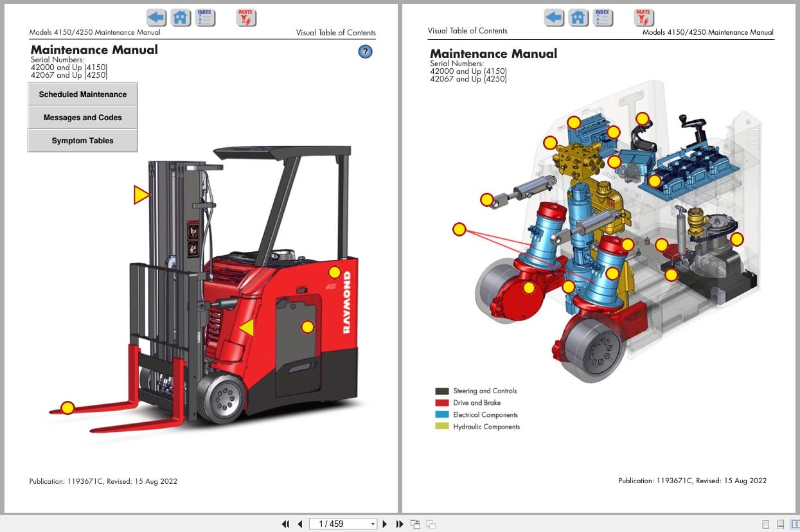Image resolution: width=800 pixels, height=532 pixels.
Task: Click the back arrow icon on right page
Action: tap(554, 17)
